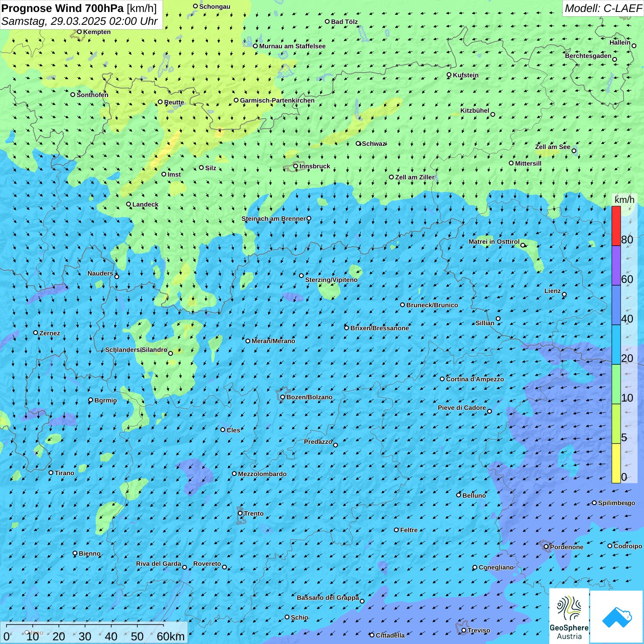This screenshot has height=644, width=644.
Task: Click the blue cloud app logo
Action: click(617, 617)
